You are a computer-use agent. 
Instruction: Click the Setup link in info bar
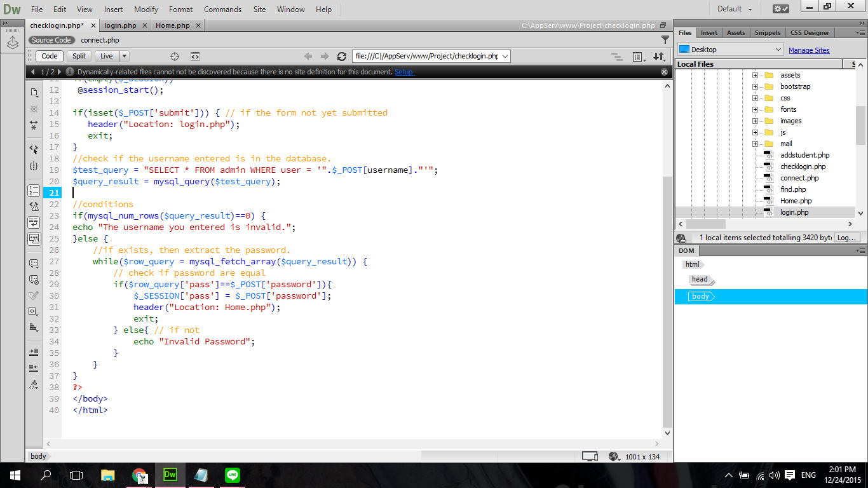(403, 72)
